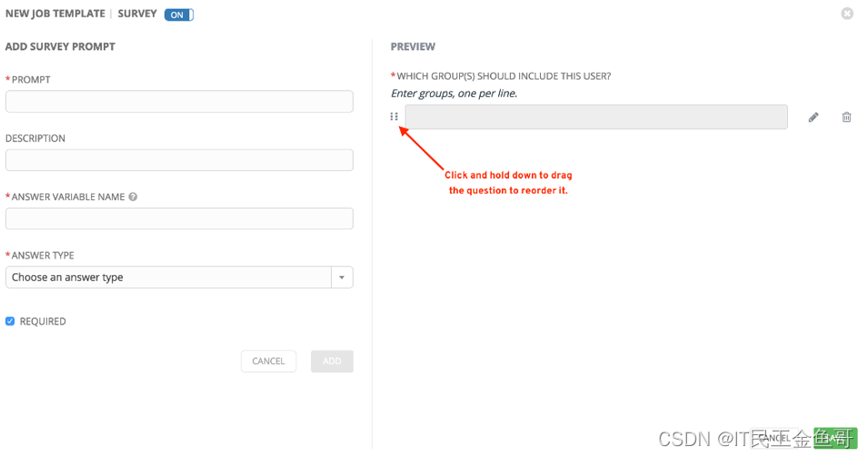Select the Choose an answer type combo box

tap(179, 277)
